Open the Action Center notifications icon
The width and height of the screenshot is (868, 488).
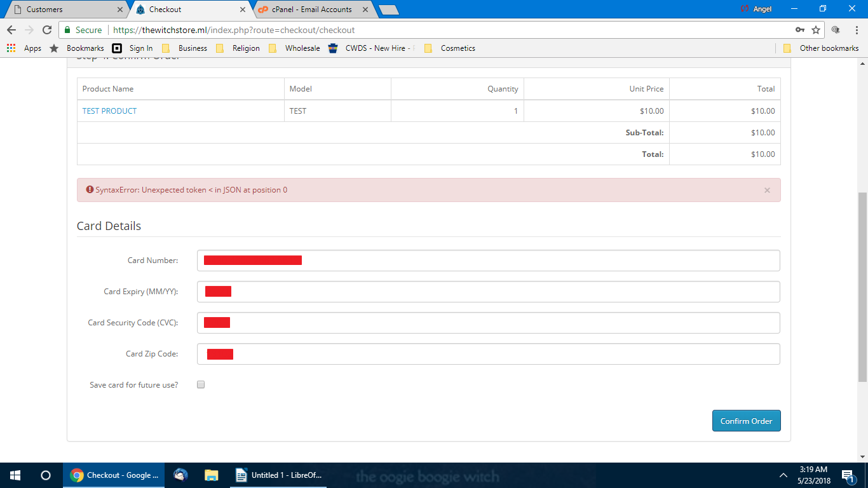848,475
